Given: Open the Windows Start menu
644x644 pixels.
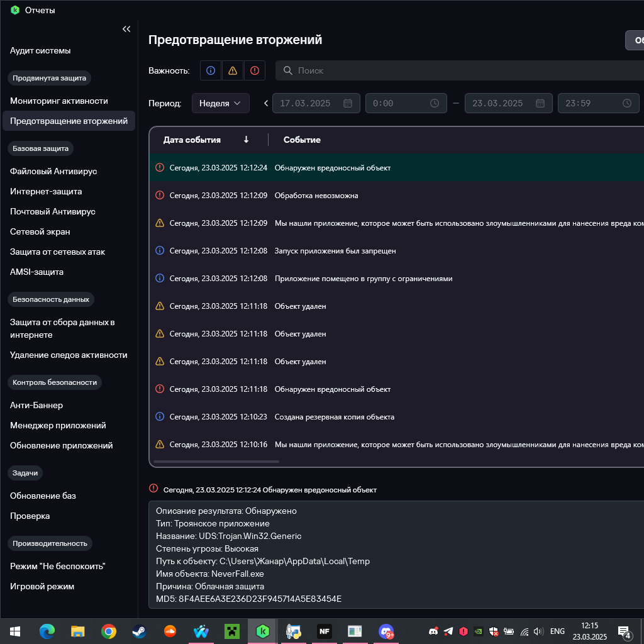Looking at the screenshot, I should [x=15, y=631].
